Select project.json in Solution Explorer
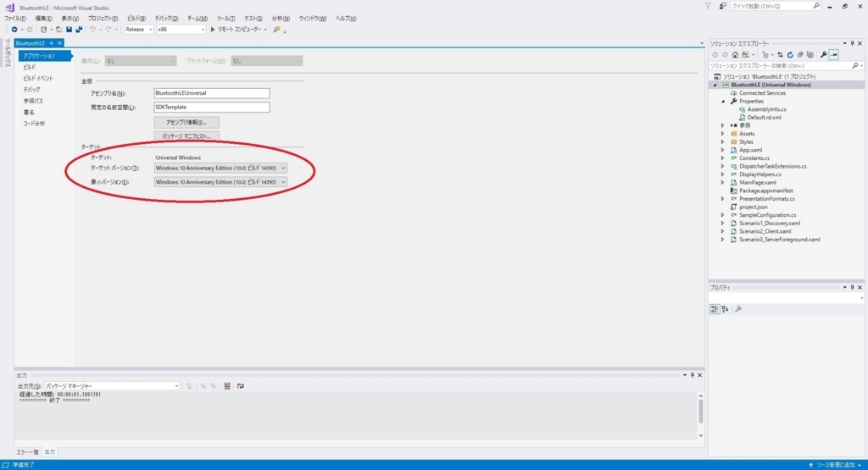 pyautogui.click(x=753, y=207)
